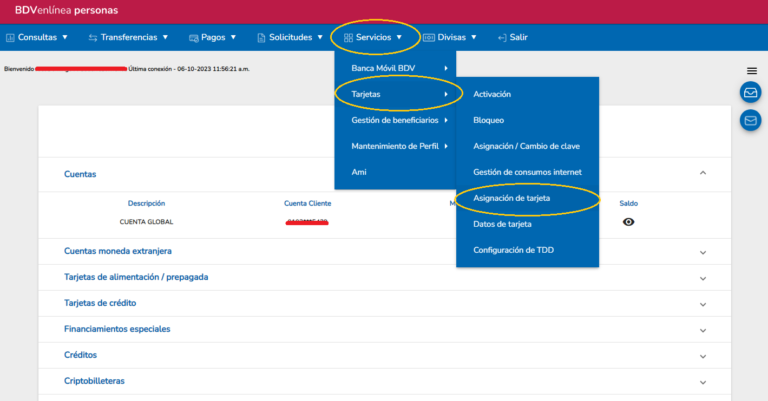Click the Cuentas section title
768x401 pixels.
pyautogui.click(x=80, y=174)
